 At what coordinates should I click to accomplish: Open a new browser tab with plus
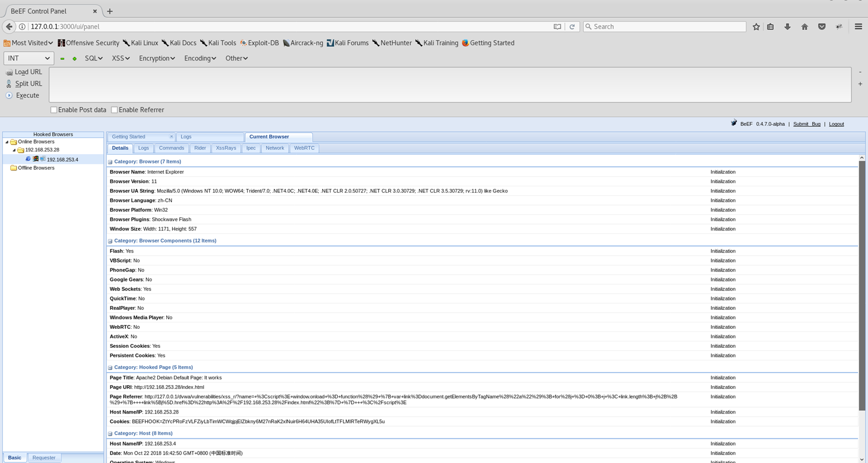109,11
